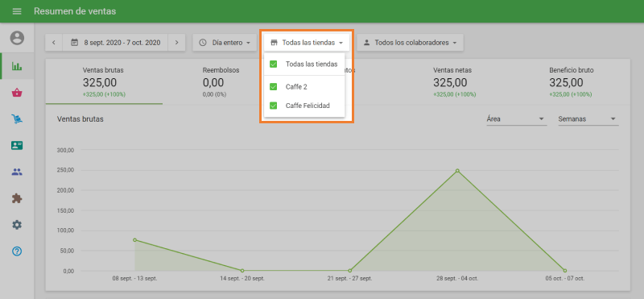The image size is (644, 299).
Task: Go to the previous date range arrow
Action: 54,43
